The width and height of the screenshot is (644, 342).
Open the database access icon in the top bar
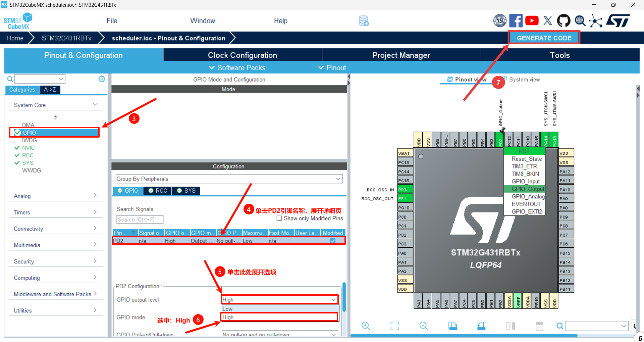click(x=364, y=21)
